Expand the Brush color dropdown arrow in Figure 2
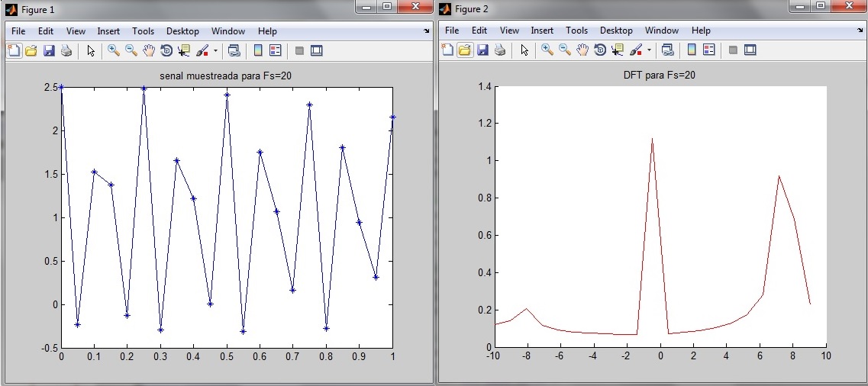Image resolution: width=868 pixels, height=386 pixels. [x=649, y=51]
